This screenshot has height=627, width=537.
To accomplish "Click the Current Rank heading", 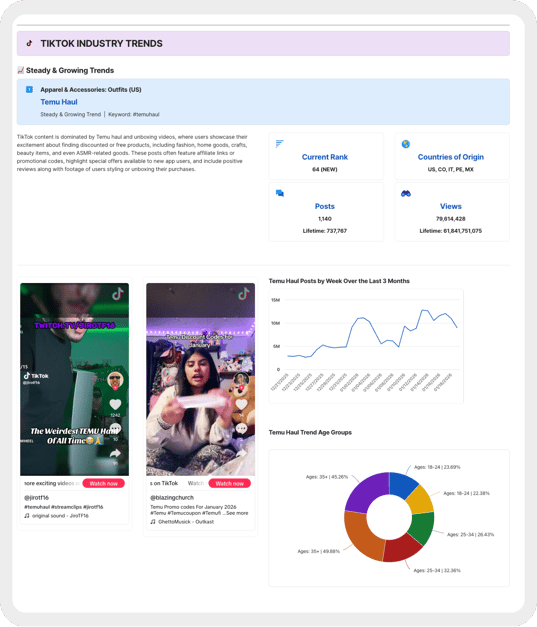I will (325, 157).
